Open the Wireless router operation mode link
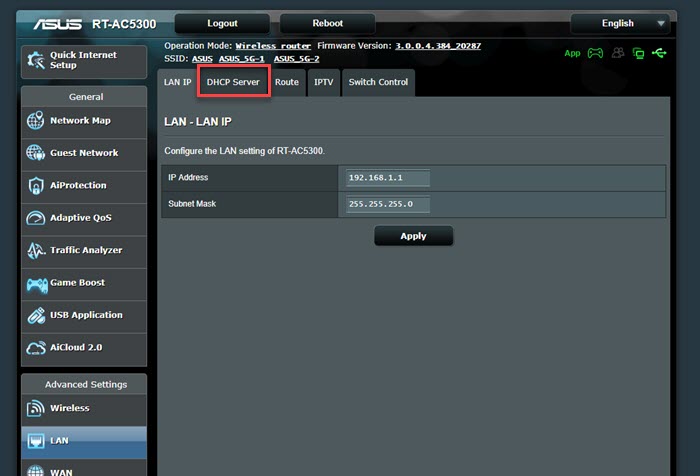 [273, 46]
